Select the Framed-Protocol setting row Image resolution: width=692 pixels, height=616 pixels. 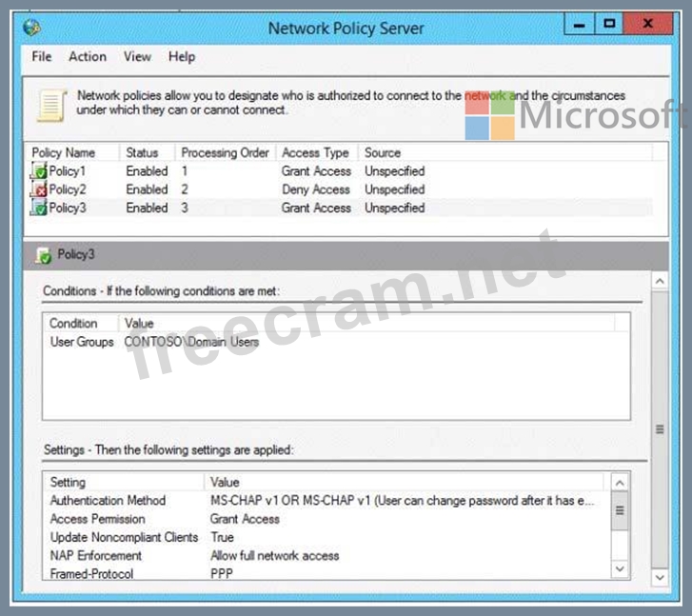click(x=326, y=573)
